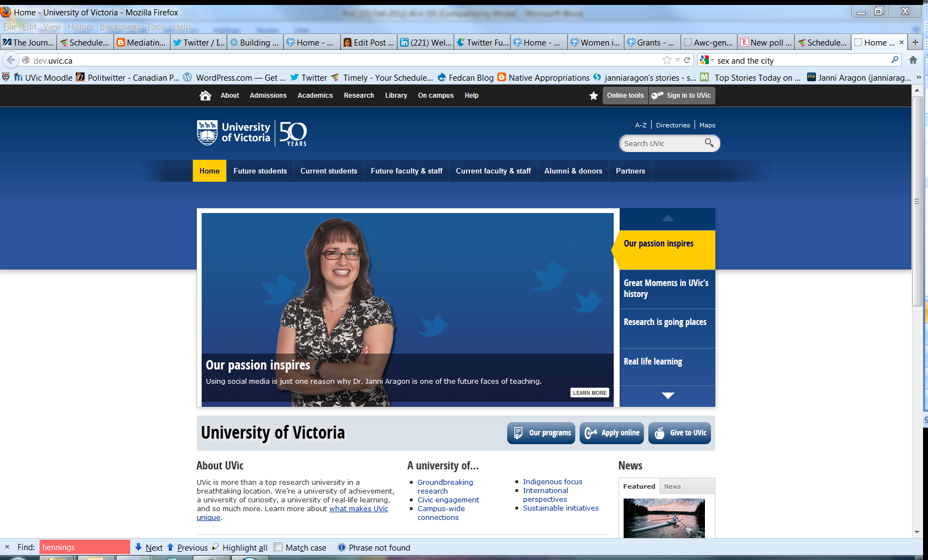Open the Bookmarks menu

120,26
